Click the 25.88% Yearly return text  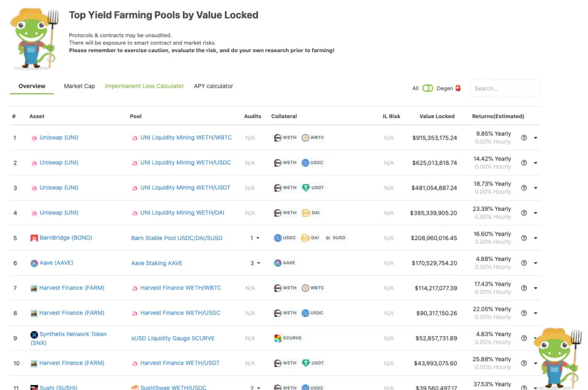pos(492,359)
